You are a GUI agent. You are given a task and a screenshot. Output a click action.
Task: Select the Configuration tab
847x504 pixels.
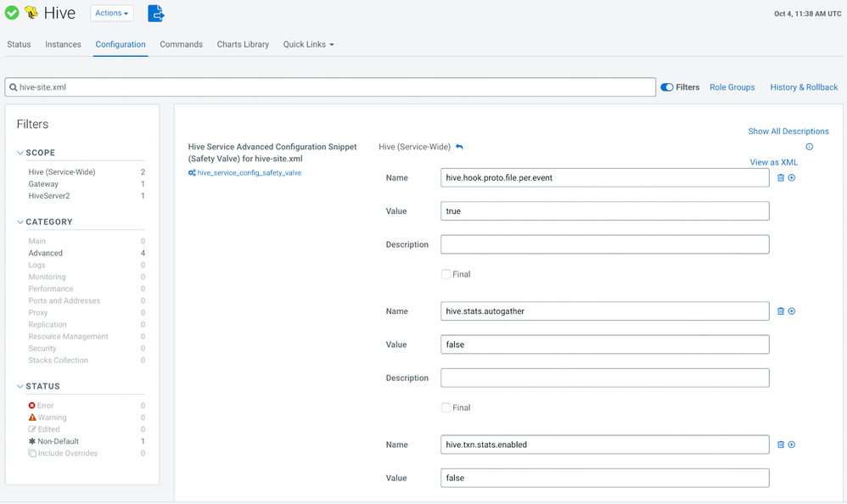(121, 44)
